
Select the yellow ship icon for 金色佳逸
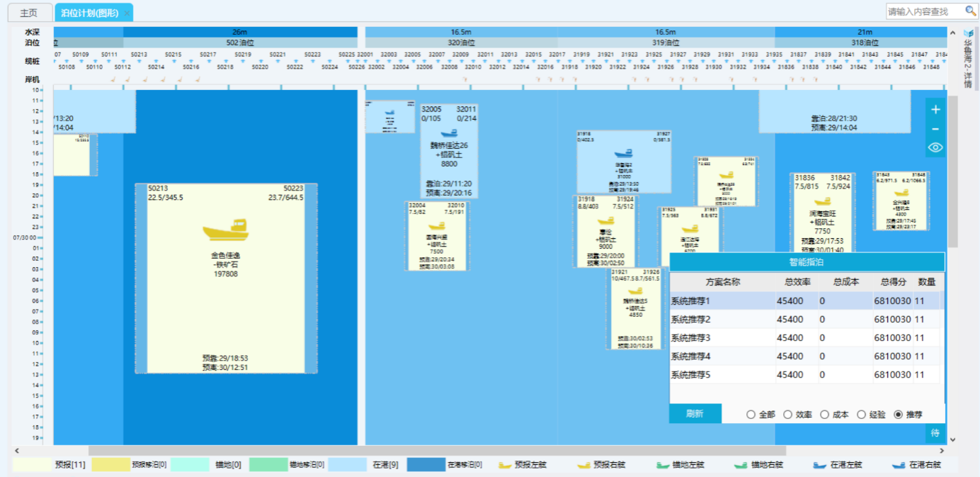point(226,230)
